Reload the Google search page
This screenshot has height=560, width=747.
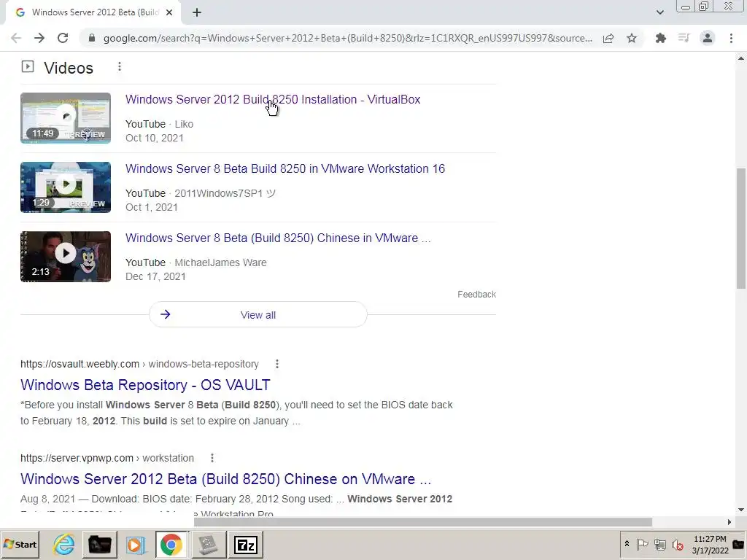(63, 38)
